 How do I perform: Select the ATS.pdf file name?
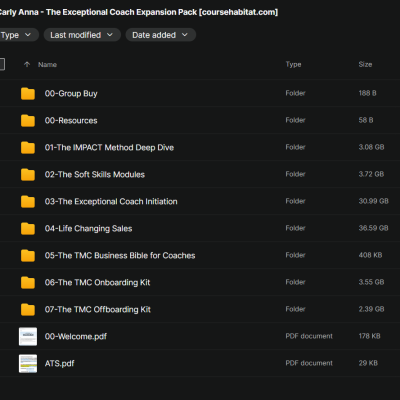click(x=59, y=364)
